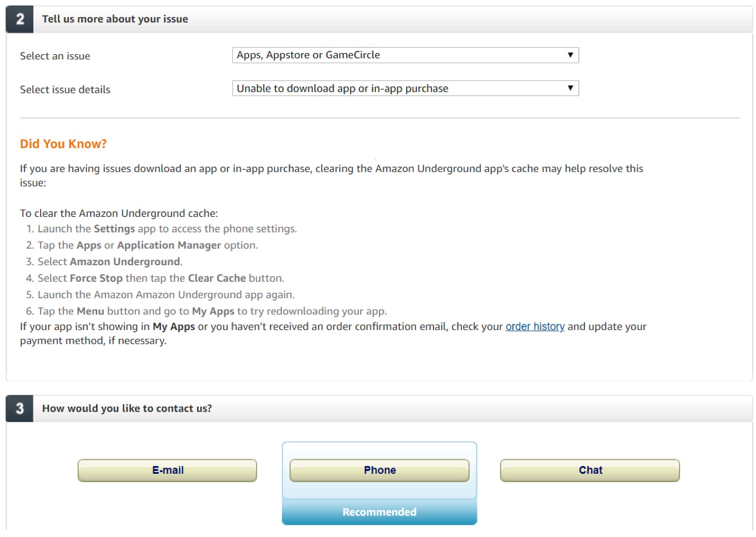Expand the 'Select issue details' dropdown arrow
Viewport: 756px width, 537px height.
tap(570, 88)
